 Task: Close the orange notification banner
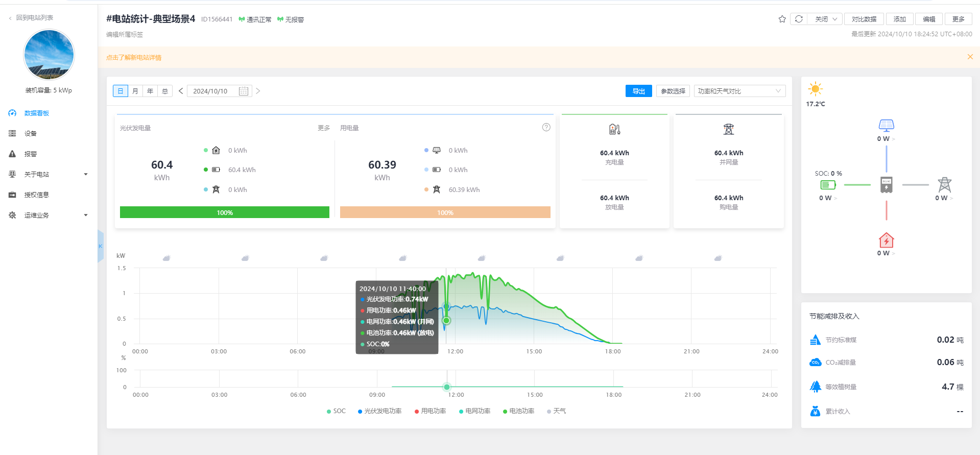pyautogui.click(x=970, y=57)
